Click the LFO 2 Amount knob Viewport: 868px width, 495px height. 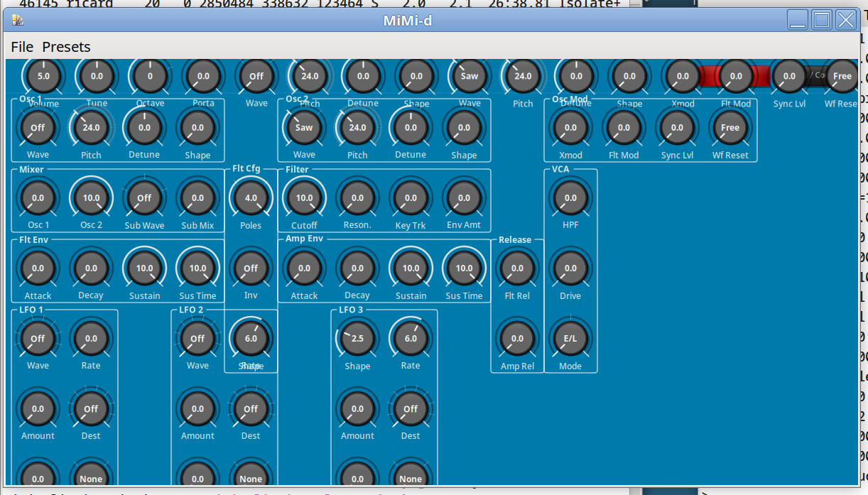pyautogui.click(x=197, y=409)
